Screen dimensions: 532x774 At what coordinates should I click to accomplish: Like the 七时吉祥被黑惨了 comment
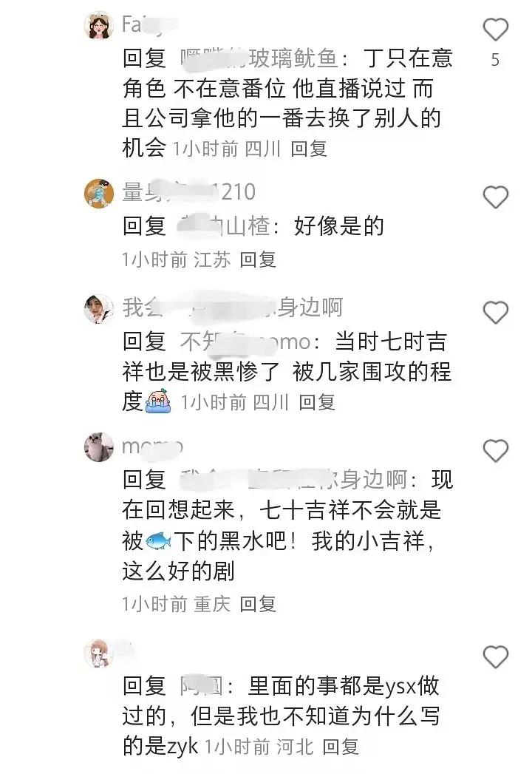click(495, 313)
